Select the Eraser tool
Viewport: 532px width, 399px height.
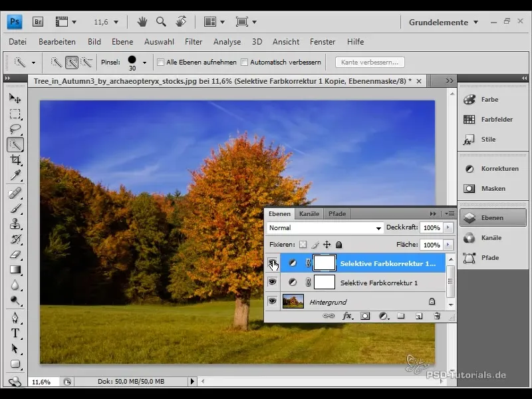(15, 255)
